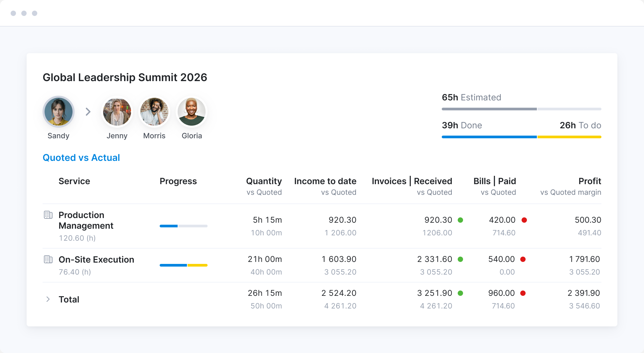Click the green status dot beside 920.30
Image resolution: width=644 pixels, height=353 pixels.
460,220
